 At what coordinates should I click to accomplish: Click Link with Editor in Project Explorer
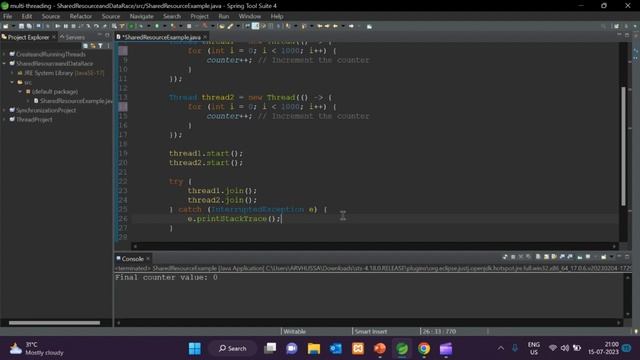93,46
